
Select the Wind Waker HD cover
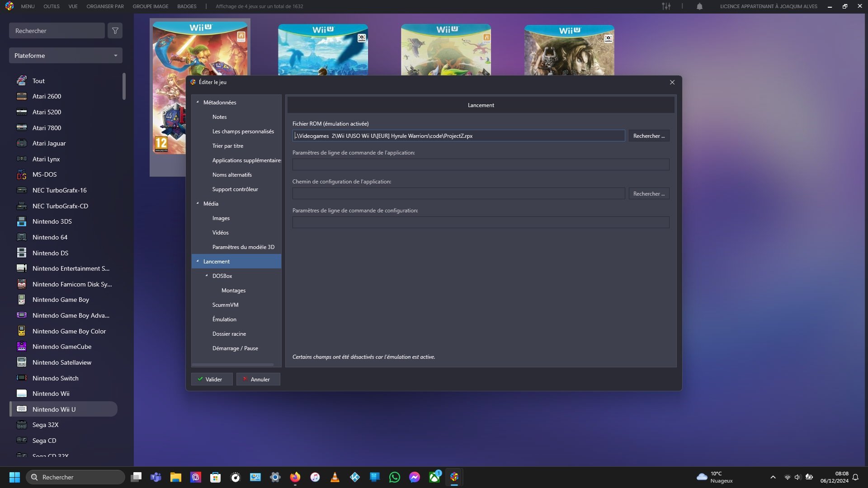(446, 50)
